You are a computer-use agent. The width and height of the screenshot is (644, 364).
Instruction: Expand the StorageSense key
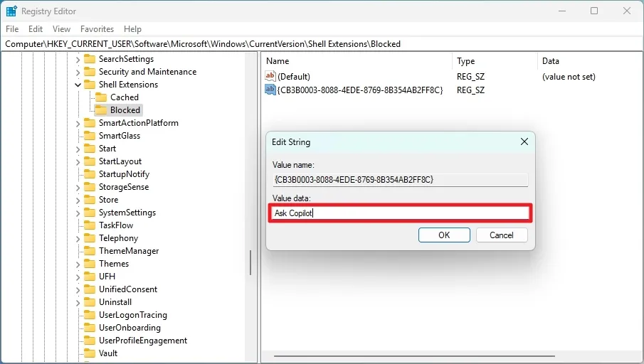(x=78, y=188)
